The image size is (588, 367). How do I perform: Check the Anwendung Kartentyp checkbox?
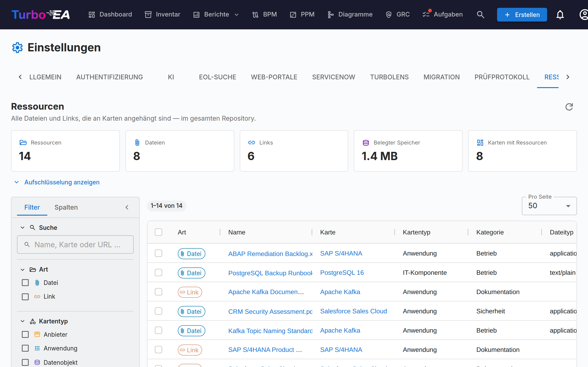click(25, 348)
